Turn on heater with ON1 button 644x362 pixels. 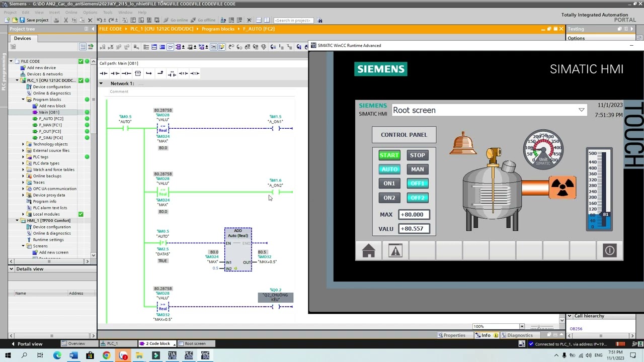point(389,184)
